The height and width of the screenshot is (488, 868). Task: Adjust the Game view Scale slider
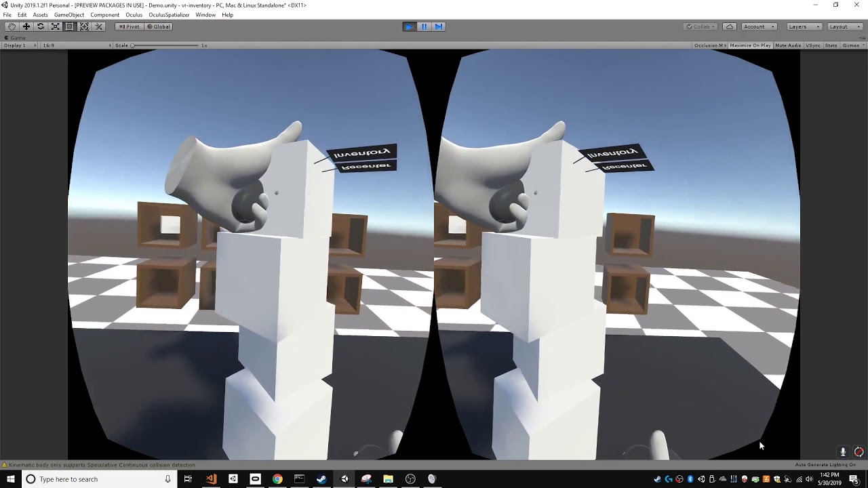tap(166, 45)
